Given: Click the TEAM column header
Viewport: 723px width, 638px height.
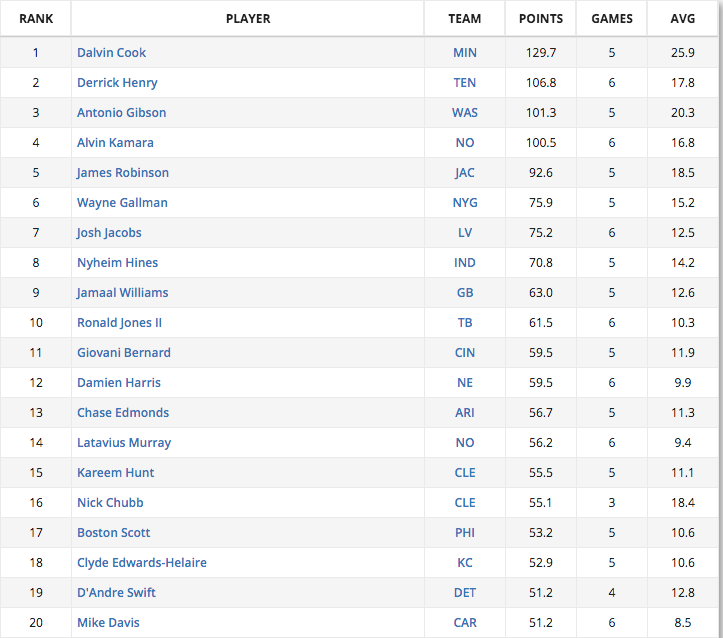Looking at the screenshot, I should coord(465,18).
